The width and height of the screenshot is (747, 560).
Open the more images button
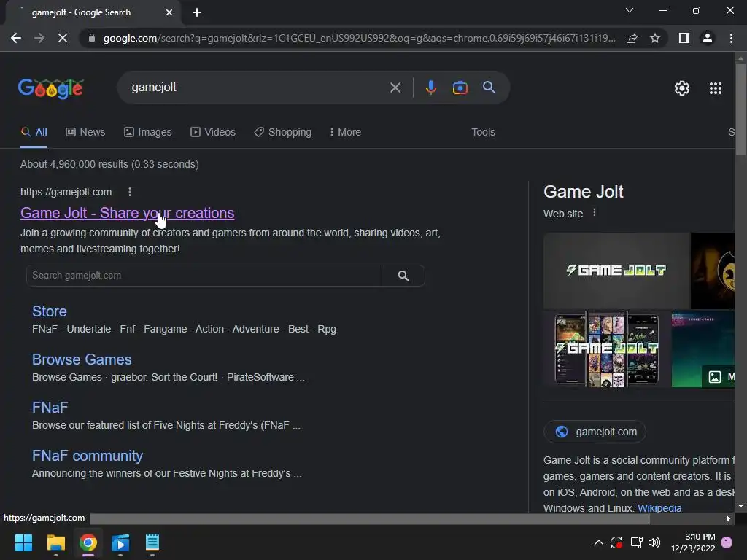point(719,377)
